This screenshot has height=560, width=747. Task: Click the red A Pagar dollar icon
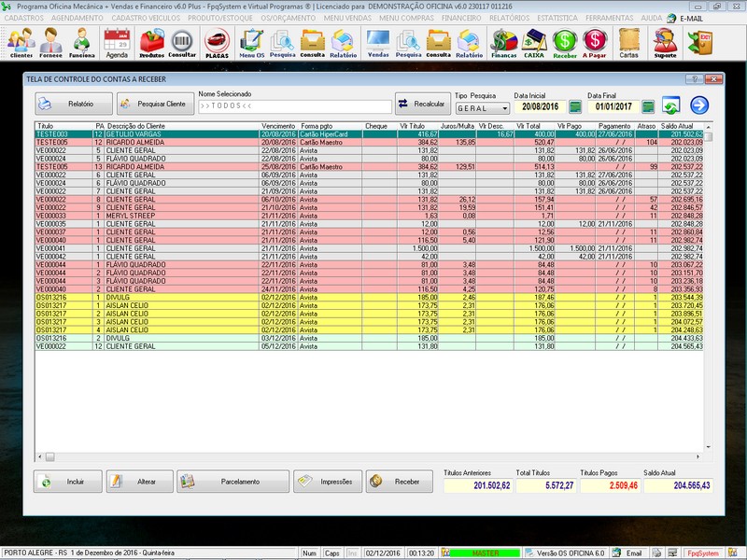(595, 43)
